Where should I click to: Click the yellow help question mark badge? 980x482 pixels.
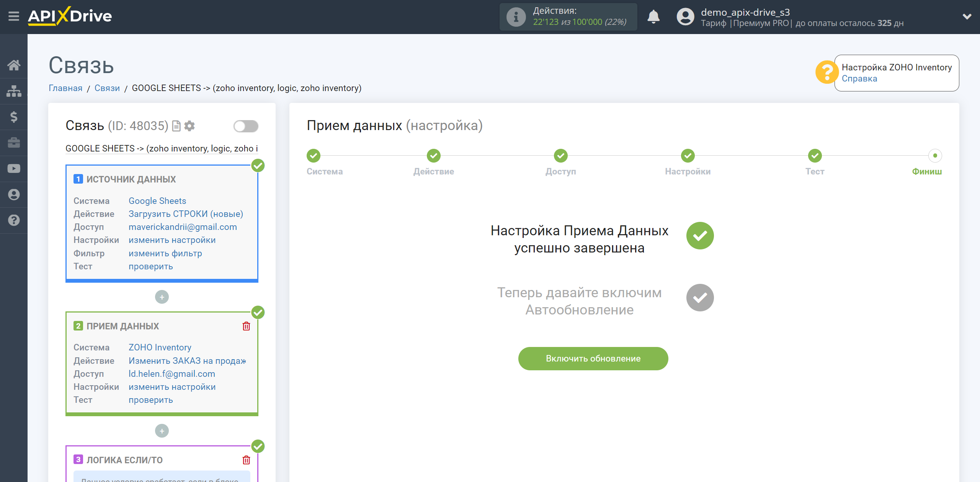tap(827, 72)
